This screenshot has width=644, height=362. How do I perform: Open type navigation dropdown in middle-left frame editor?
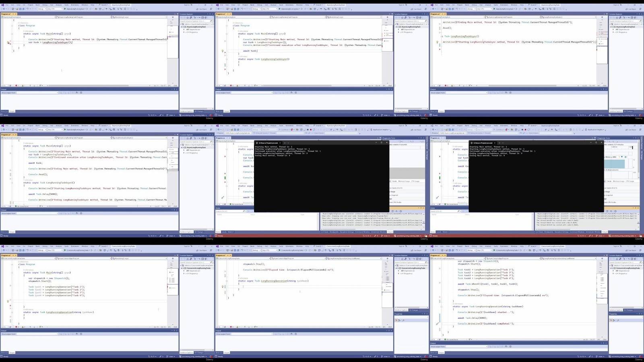click(x=83, y=138)
